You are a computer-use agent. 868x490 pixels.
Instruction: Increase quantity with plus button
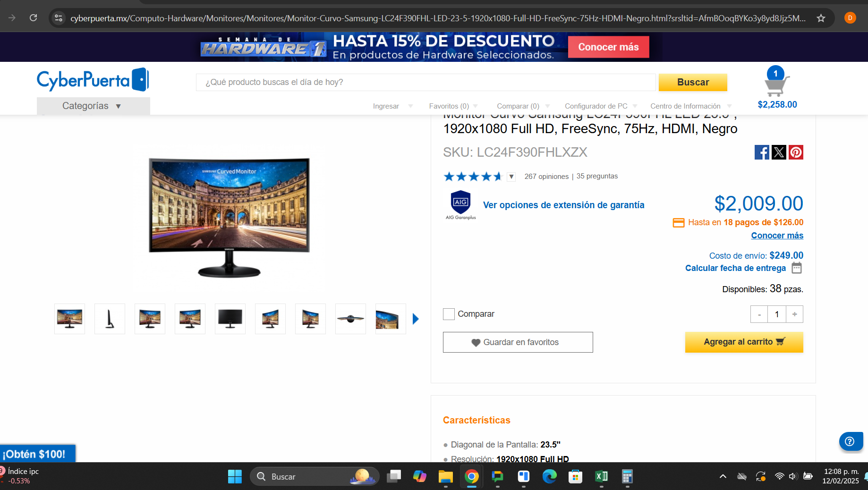click(x=794, y=314)
